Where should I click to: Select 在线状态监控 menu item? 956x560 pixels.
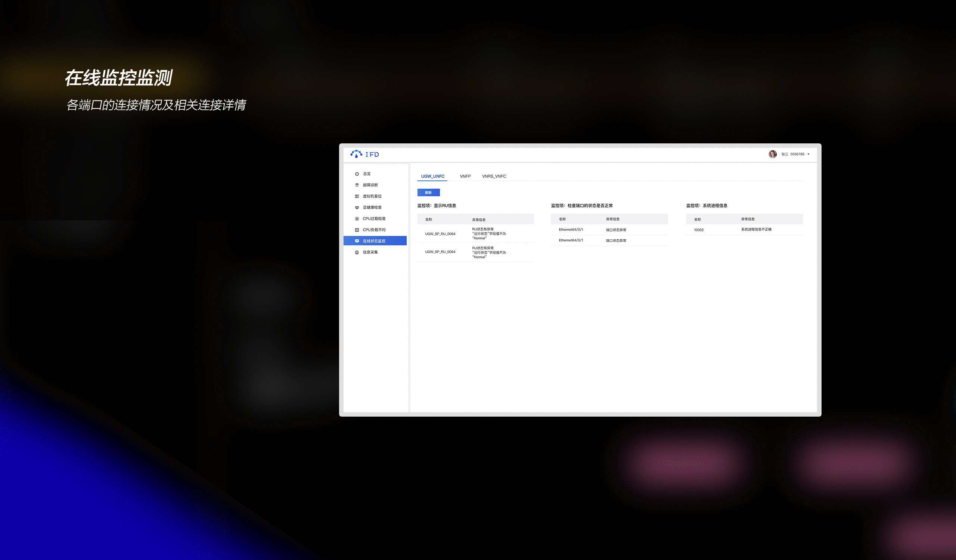click(375, 241)
